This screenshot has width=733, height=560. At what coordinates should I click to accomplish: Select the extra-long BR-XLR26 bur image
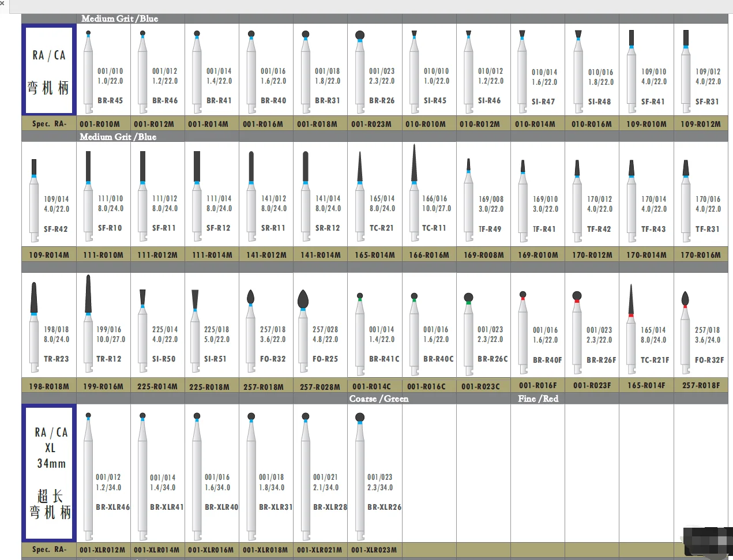click(360, 476)
